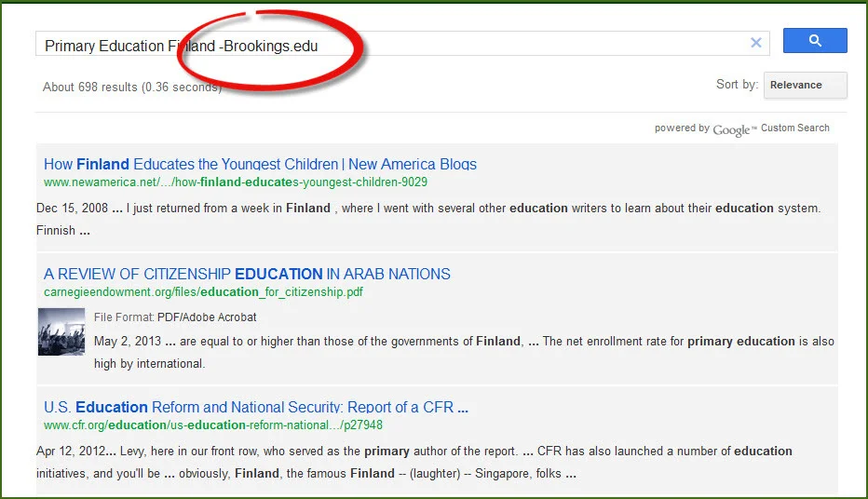Clear the search query with the X icon
This screenshot has height=499, width=868.
point(755,43)
